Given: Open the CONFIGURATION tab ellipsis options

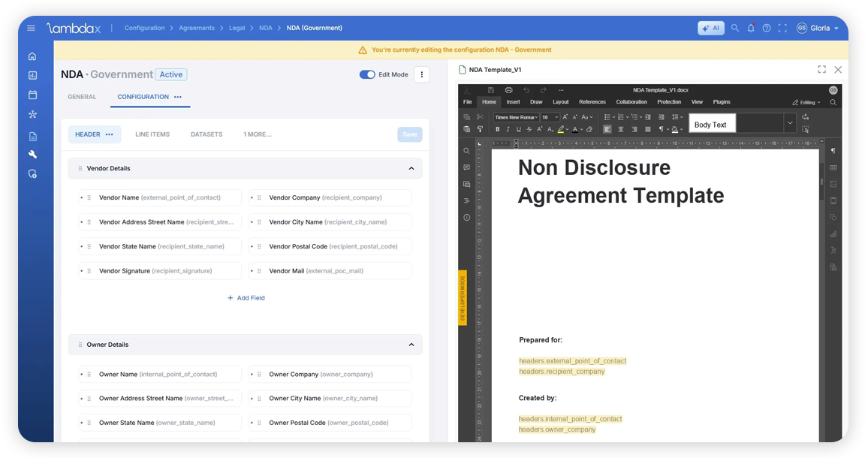Looking at the screenshot, I should (178, 96).
